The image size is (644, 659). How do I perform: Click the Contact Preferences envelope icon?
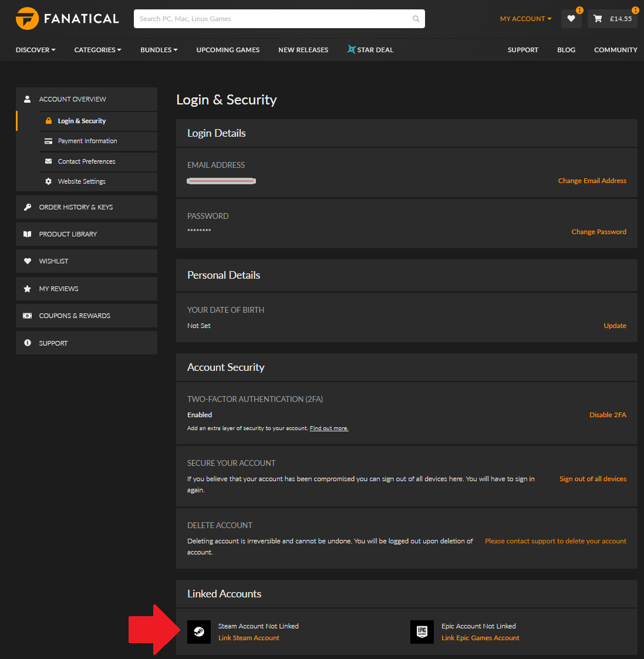[48, 161]
